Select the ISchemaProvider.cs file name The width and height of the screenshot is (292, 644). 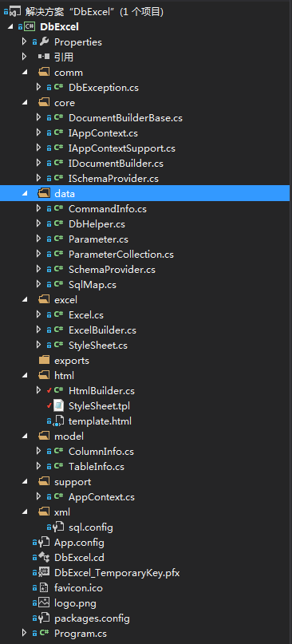click(113, 179)
